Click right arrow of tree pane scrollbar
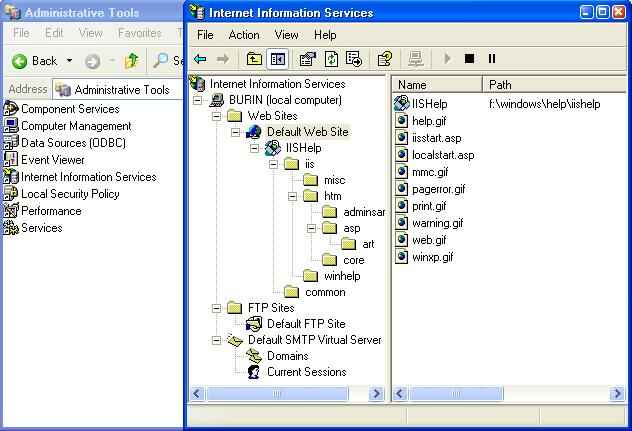Screen dimensions: 632x431 376,394
